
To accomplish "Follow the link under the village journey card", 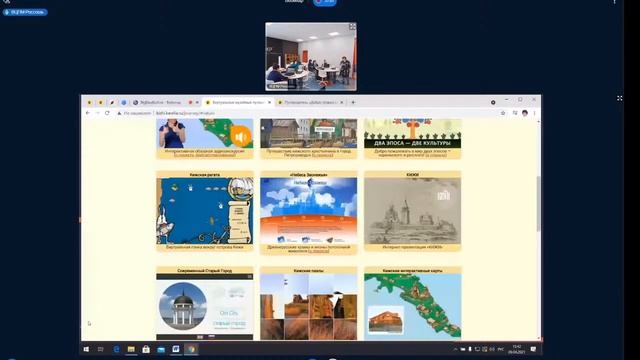I will pyautogui.click(x=322, y=155).
